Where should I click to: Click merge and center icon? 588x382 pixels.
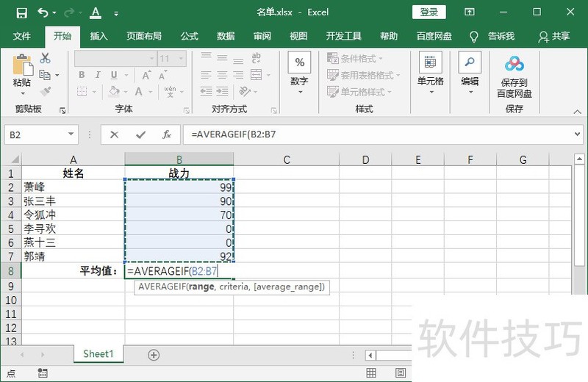(x=256, y=75)
